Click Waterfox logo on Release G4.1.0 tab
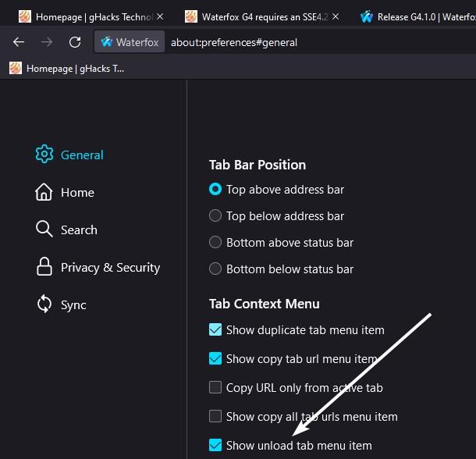The height and width of the screenshot is (459, 476). [367, 16]
